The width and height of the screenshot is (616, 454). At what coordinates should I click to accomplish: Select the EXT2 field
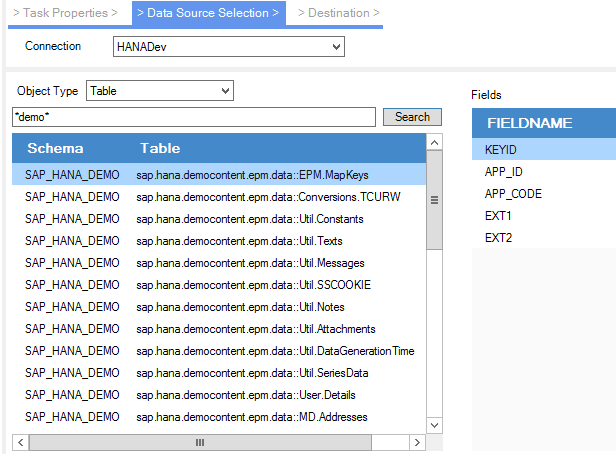(x=544, y=238)
